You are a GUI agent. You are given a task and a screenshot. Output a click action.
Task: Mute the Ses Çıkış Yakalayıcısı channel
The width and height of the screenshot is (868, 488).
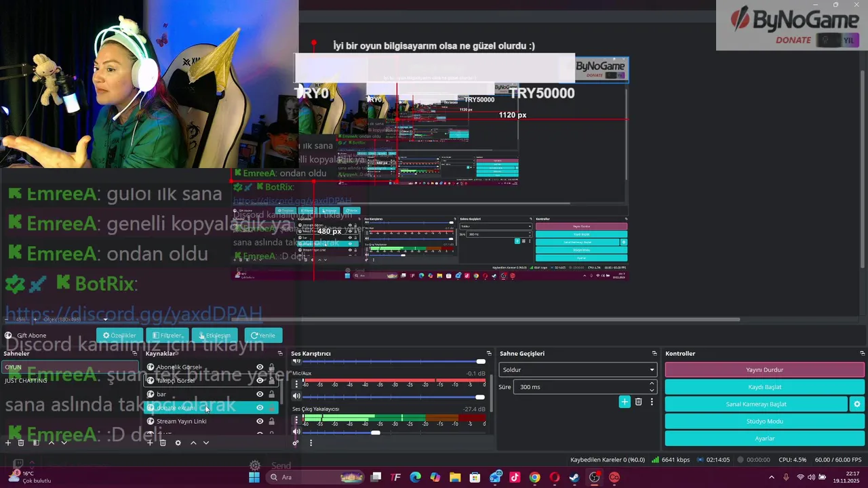point(296,432)
